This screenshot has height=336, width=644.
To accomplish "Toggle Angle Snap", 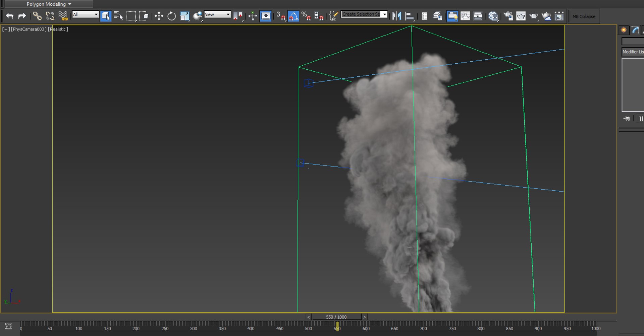I will point(293,16).
